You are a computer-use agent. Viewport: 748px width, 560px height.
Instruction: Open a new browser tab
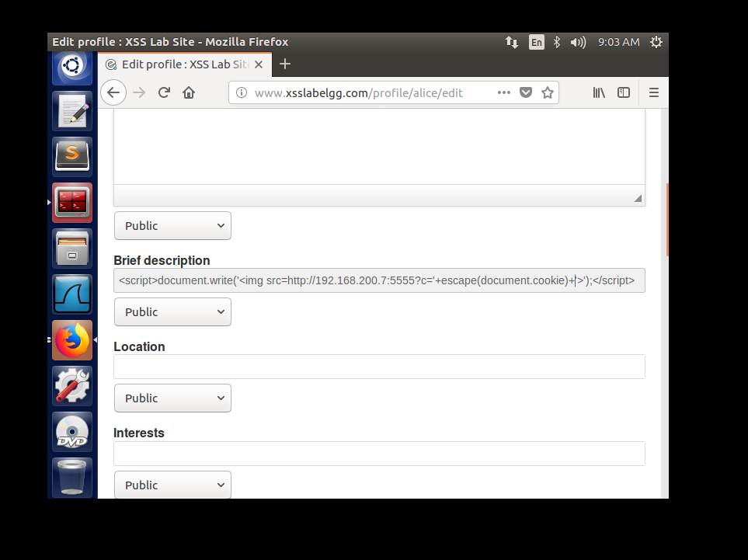285,64
